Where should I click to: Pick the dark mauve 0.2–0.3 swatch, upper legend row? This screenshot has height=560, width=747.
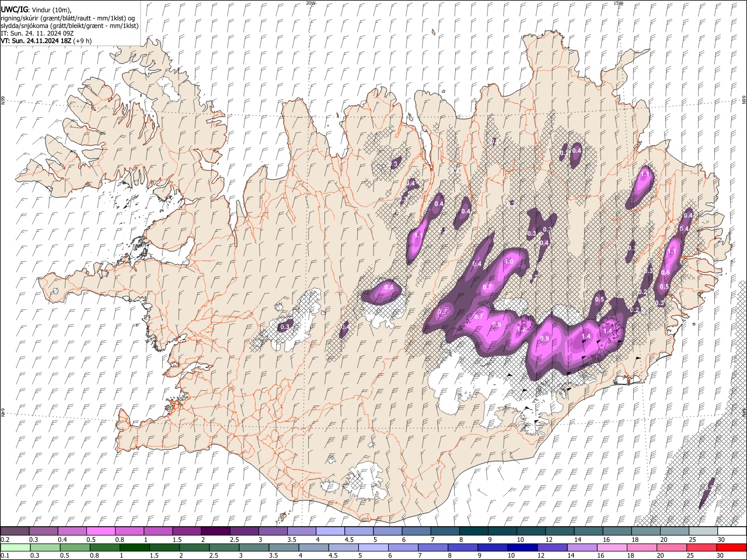pyautogui.click(x=15, y=531)
